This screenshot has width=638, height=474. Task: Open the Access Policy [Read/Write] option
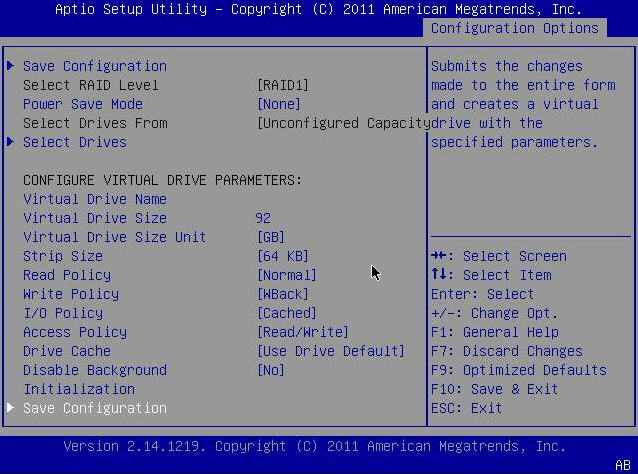coord(303,332)
